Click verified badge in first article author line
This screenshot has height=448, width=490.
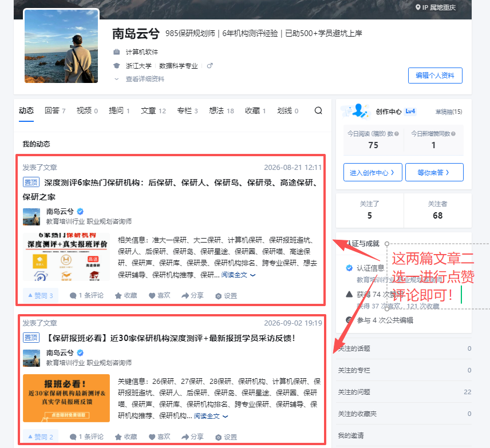tap(80, 212)
